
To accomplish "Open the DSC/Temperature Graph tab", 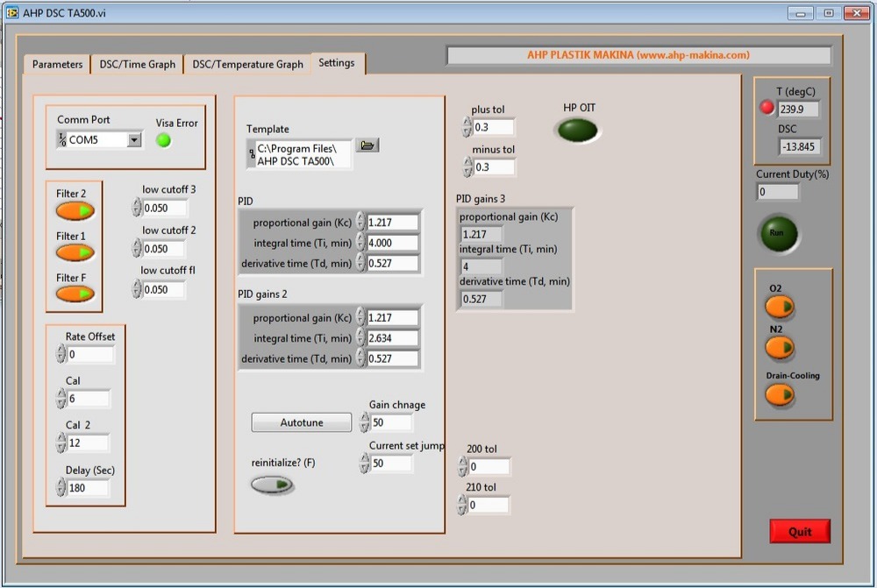I will click(247, 64).
